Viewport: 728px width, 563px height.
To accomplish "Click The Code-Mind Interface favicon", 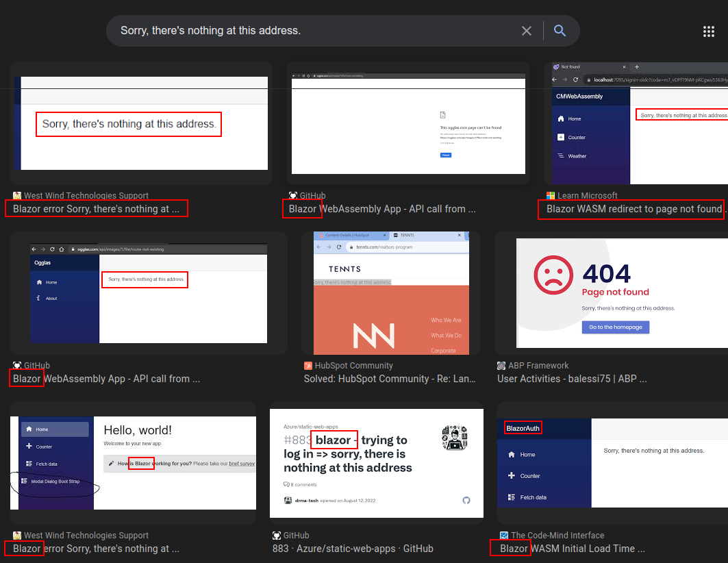I will (504, 536).
